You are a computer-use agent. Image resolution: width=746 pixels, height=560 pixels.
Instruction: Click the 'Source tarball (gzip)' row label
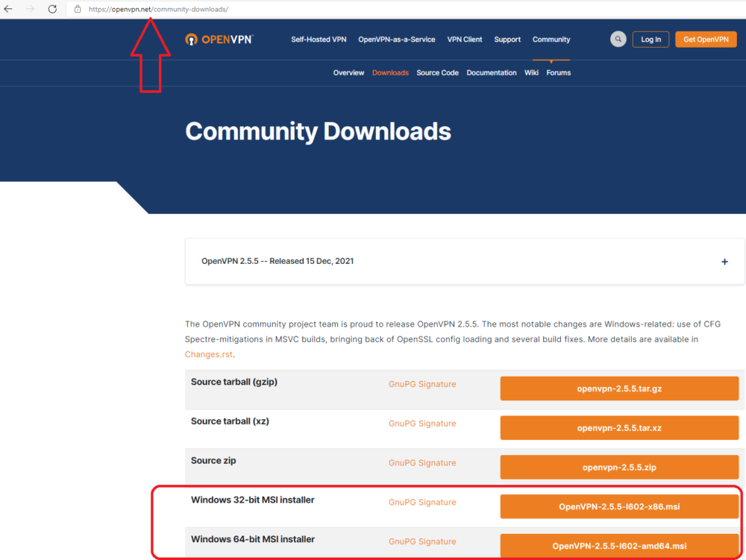234,382
